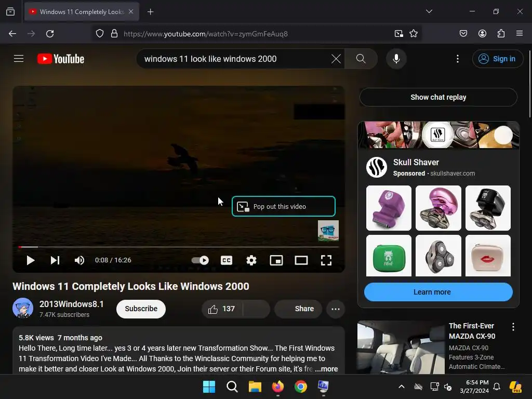Switch to miniplayer mode

pos(276,260)
